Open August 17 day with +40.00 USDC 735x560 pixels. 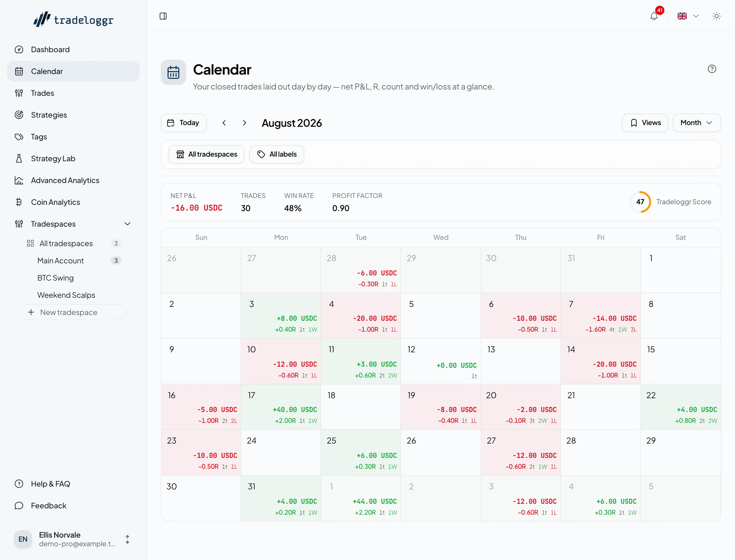coord(281,407)
